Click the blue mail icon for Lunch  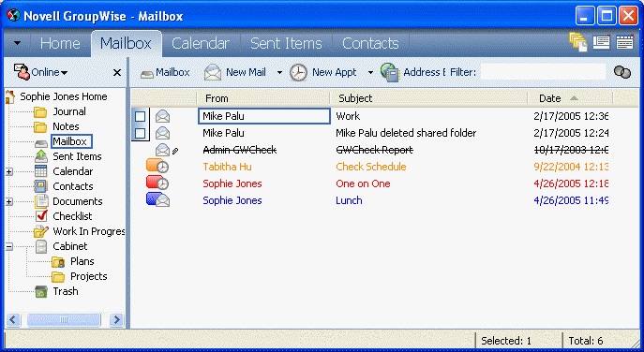(x=158, y=199)
